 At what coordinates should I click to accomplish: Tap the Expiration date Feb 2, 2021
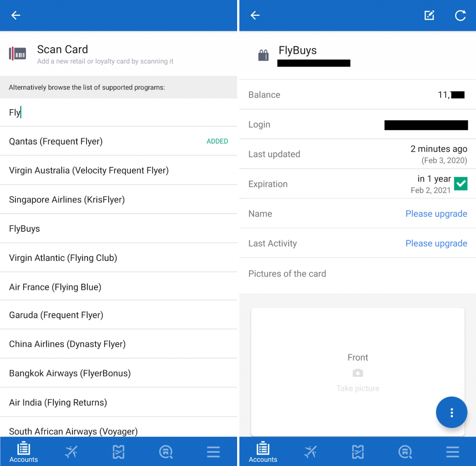tap(430, 190)
